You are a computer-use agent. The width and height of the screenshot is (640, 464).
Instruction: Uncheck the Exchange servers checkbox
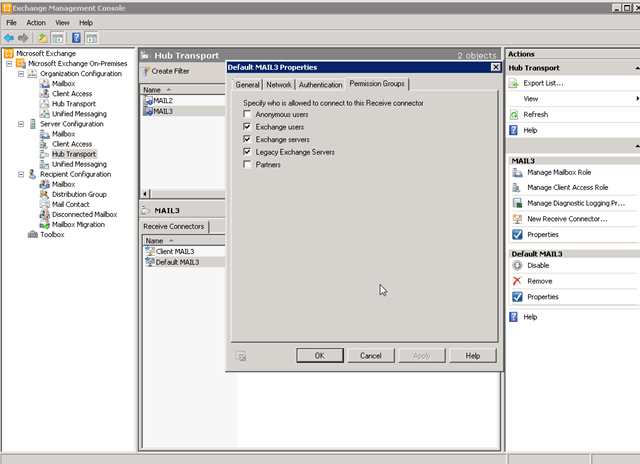247,139
